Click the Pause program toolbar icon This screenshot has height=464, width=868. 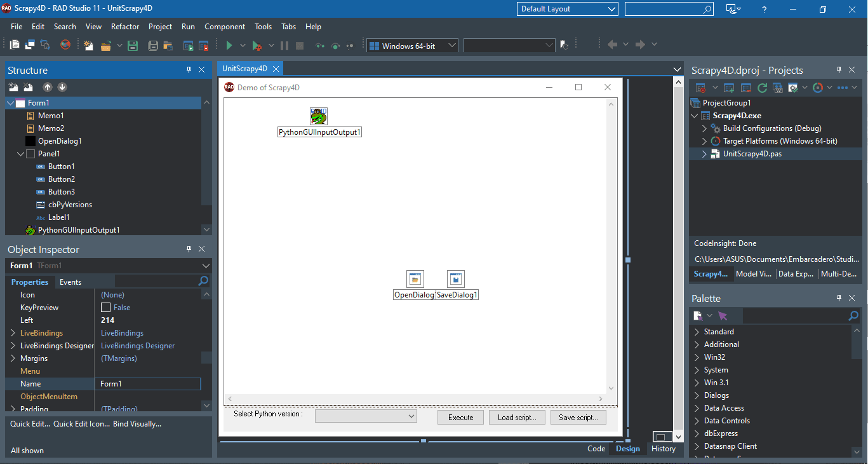click(x=284, y=45)
